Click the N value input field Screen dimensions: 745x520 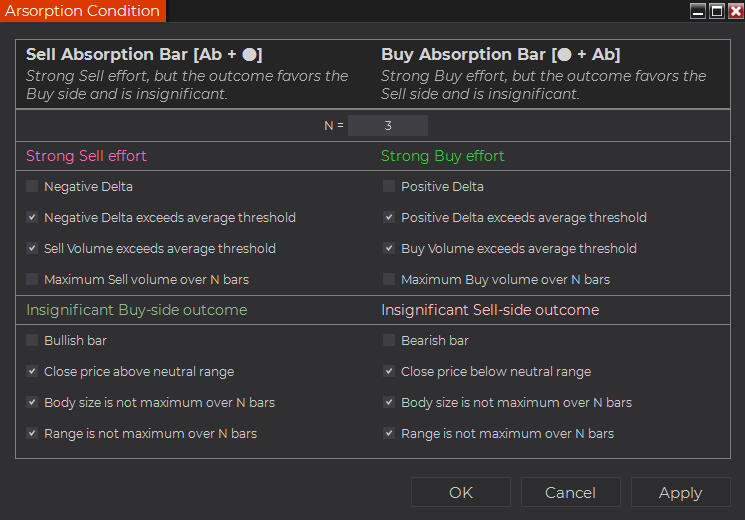(x=387, y=126)
